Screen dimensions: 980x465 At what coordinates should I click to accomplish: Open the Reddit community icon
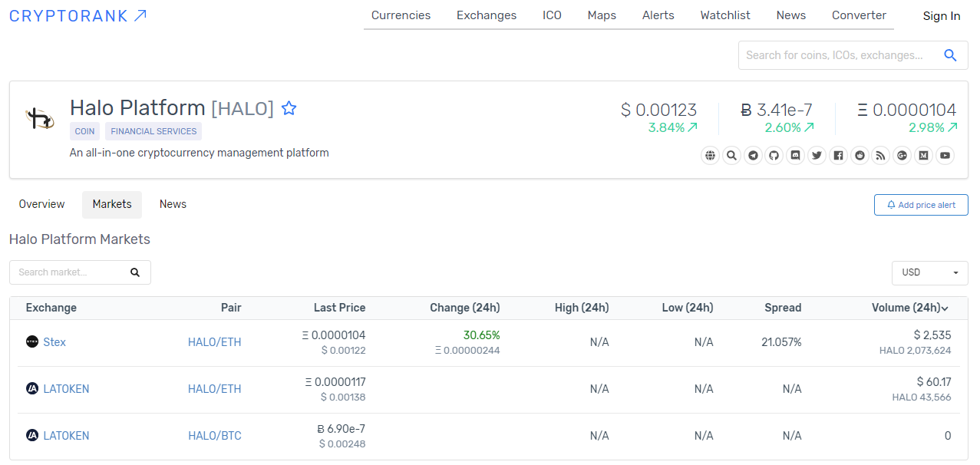(x=860, y=156)
